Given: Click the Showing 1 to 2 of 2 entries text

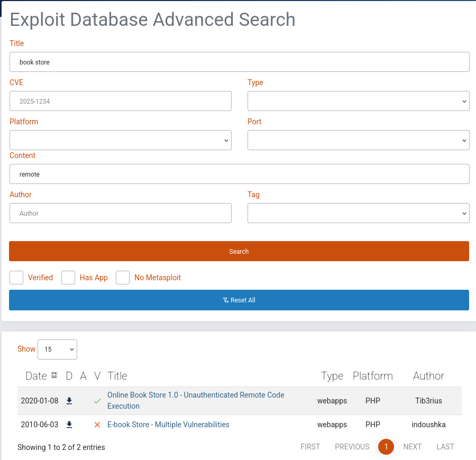Looking at the screenshot, I should [61, 447].
